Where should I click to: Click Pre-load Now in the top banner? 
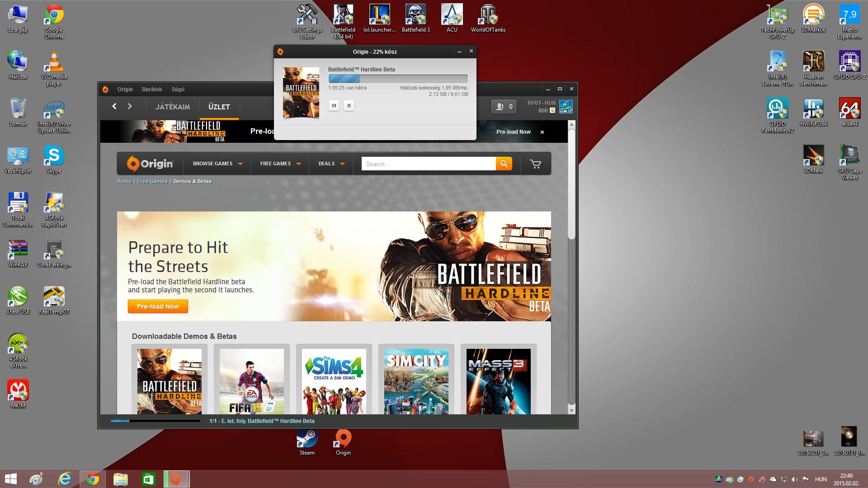coord(513,132)
